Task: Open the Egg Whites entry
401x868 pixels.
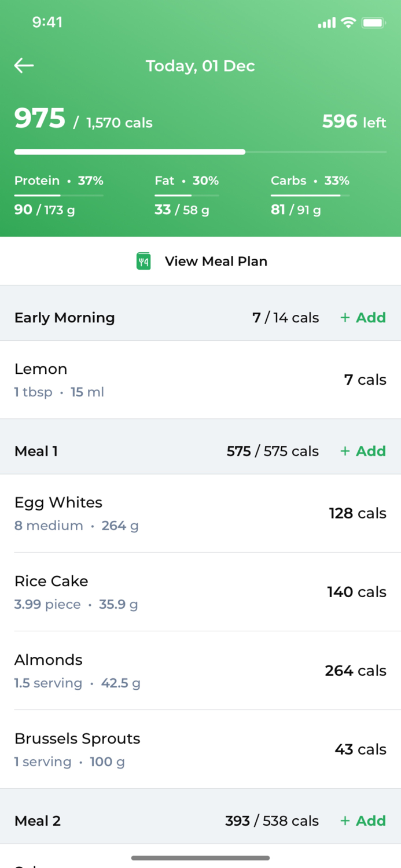Action: [200, 513]
